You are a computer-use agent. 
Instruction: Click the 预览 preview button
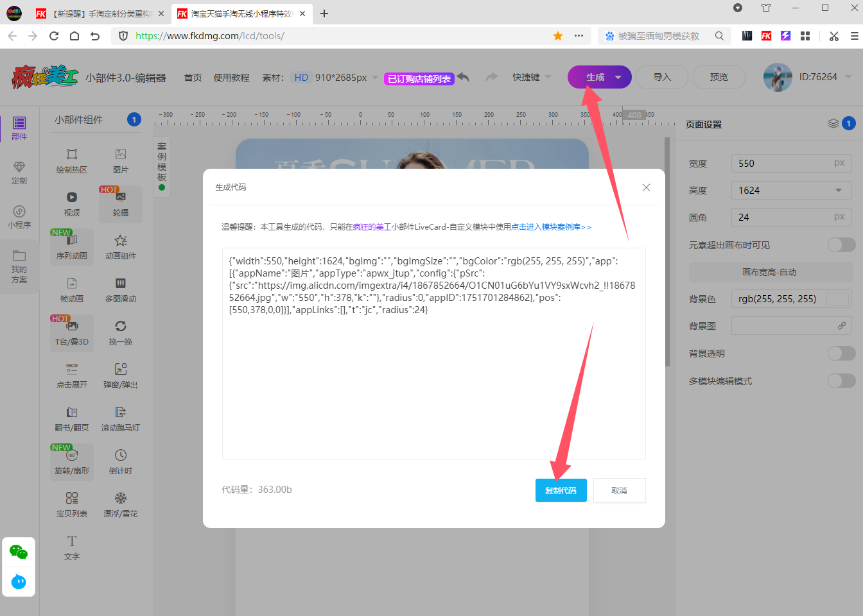[719, 77]
